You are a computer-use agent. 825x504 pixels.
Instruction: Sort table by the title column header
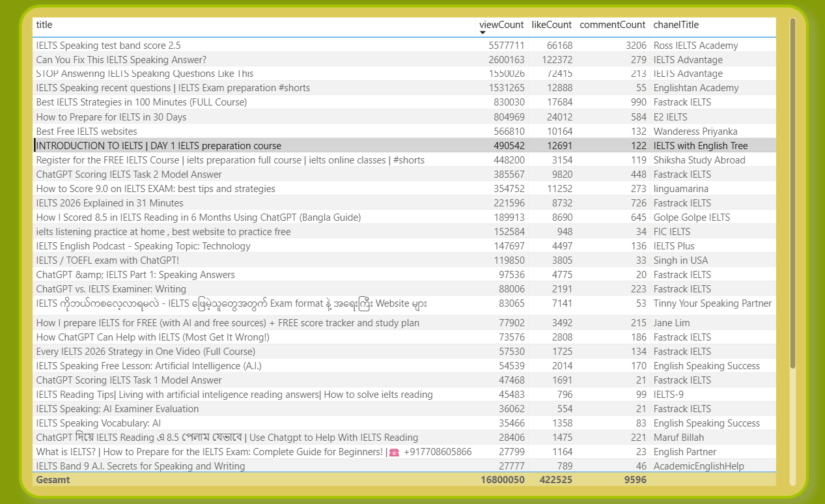pos(44,25)
